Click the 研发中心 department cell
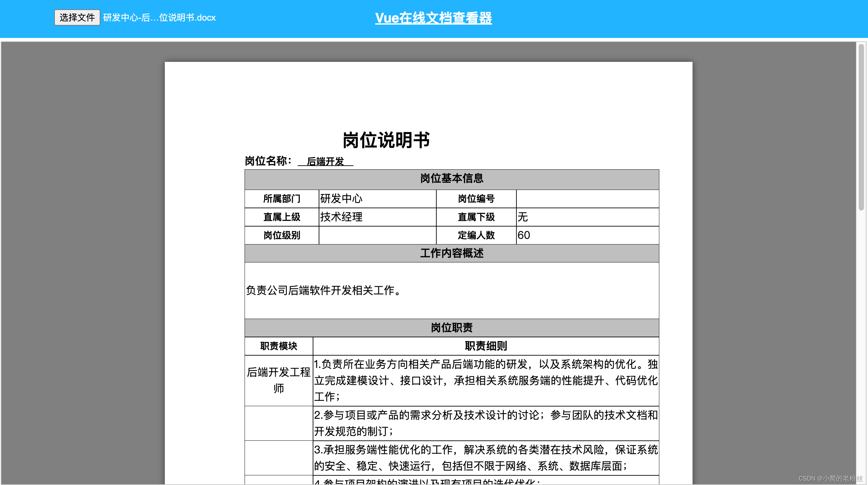This screenshot has width=868, height=485. (341, 199)
